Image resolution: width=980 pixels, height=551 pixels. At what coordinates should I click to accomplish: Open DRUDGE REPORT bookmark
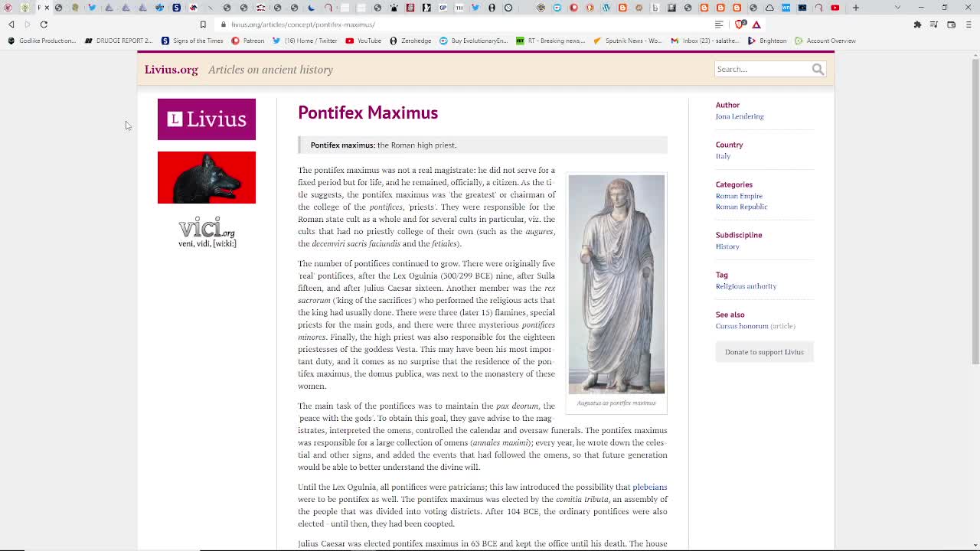click(x=119, y=41)
